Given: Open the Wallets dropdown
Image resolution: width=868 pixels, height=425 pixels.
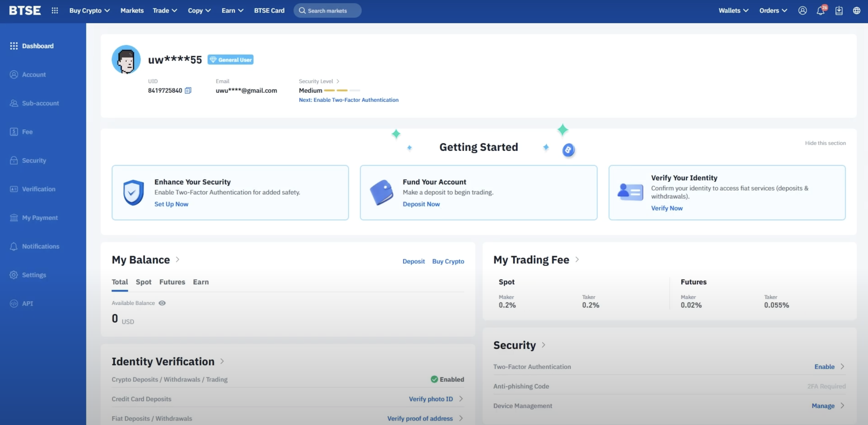Looking at the screenshot, I should [x=733, y=10].
